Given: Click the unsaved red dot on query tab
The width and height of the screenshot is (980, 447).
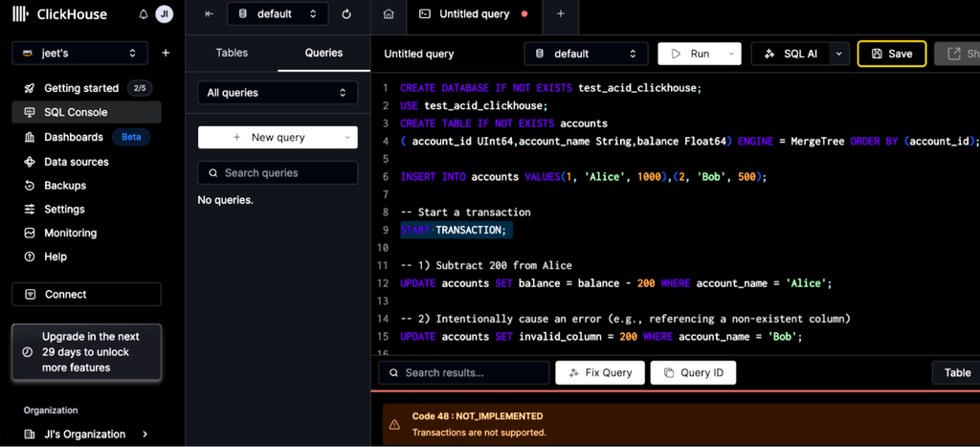Looking at the screenshot, I should click(x=523, y=13).
